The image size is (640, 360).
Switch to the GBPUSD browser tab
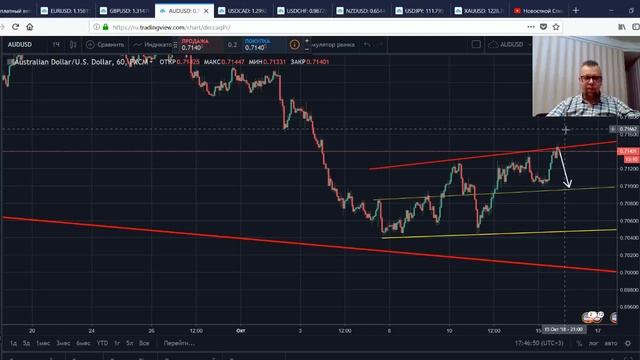(125, 11)
